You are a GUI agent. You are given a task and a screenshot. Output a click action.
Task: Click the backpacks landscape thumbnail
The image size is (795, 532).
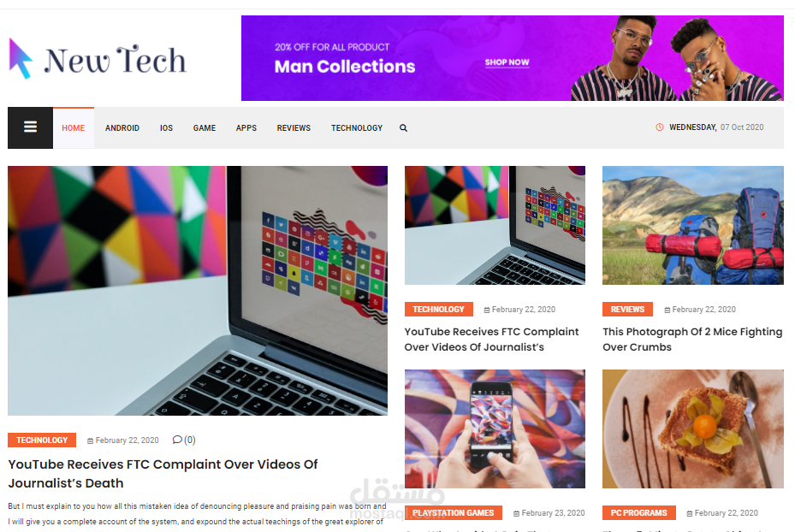coord(693,225)
